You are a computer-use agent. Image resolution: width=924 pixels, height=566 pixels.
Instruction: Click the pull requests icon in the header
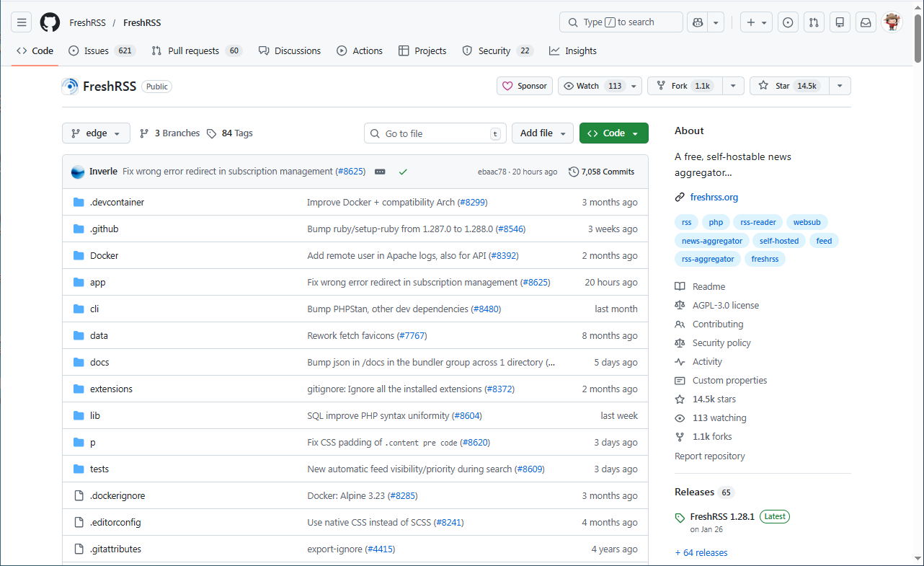(814, 22)
